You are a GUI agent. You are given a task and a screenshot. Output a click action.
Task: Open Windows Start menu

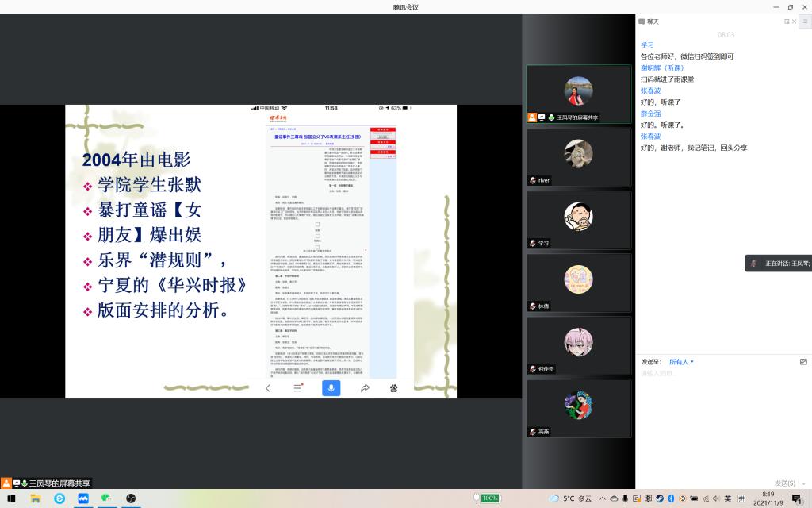(x=11, y=498)
